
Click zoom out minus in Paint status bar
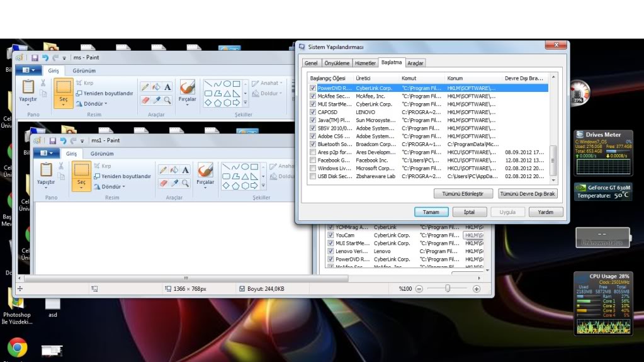coord(419,289)
